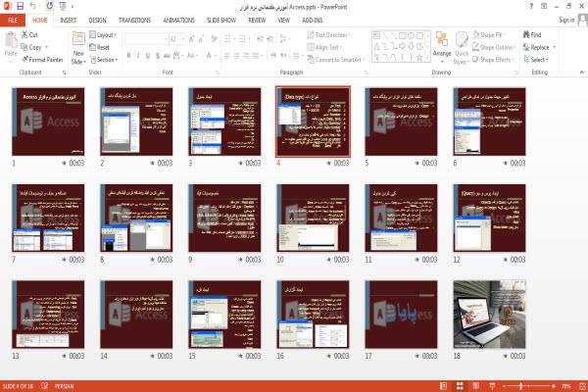Start Slide Show from status bar icon

coord(492,386)
